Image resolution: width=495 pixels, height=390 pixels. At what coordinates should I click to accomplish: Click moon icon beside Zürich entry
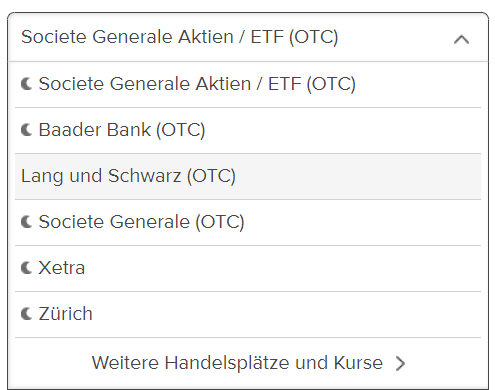[26, 314]
